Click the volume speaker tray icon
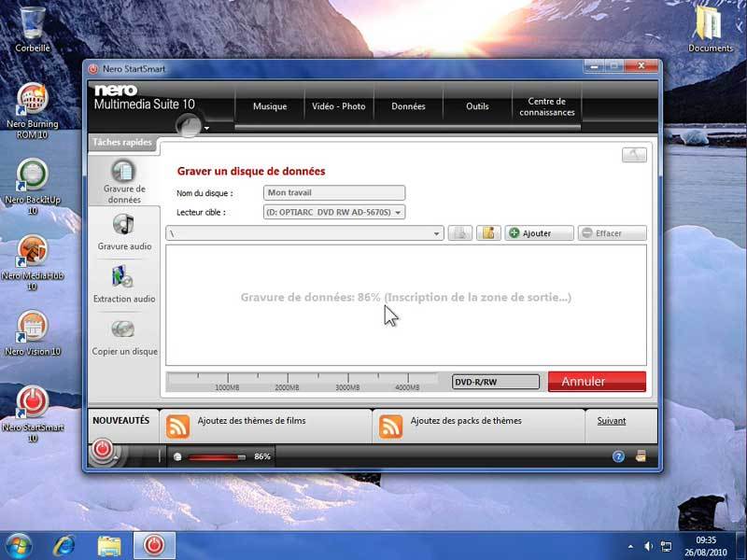747x560 pixels. (x=648, y=546)
